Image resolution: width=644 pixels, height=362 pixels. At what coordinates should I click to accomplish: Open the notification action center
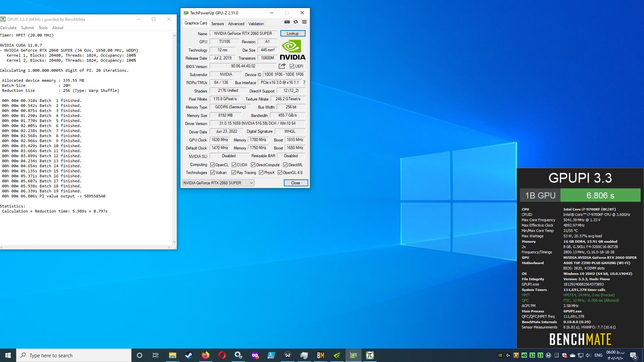tap(633, 355)
